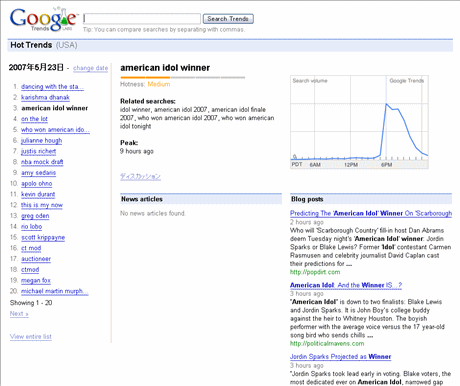Open the kevin durant trend
The width and height of the screenshot is (460, 386).
click(x=38, y=194)
